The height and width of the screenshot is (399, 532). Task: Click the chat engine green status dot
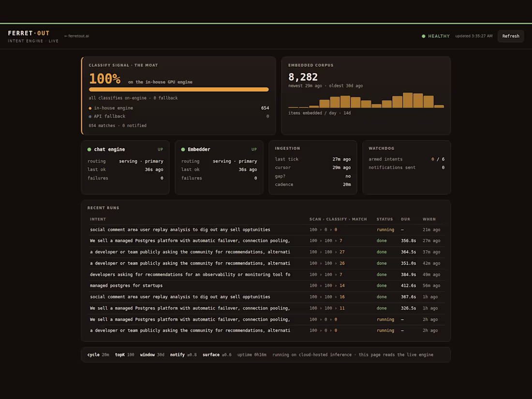(x=89, y=149)
